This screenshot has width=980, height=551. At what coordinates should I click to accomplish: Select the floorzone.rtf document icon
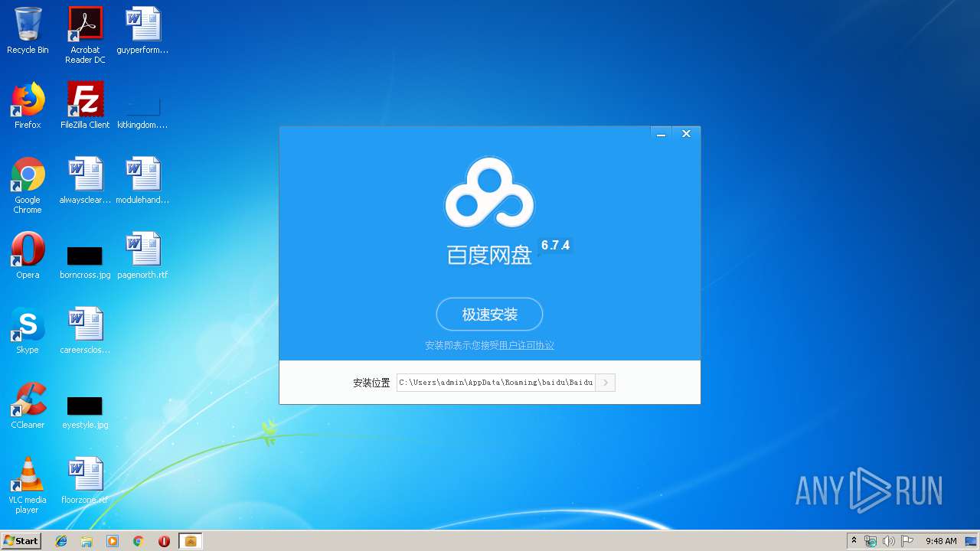tap(85, 481)
